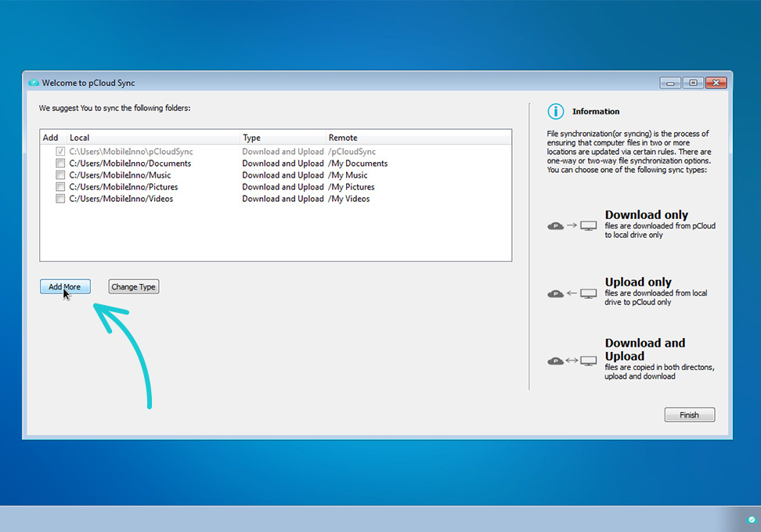761x532 pixels.
Task: Select the C:/Users/MobileInno/Videos path
Action: (121, 199)
